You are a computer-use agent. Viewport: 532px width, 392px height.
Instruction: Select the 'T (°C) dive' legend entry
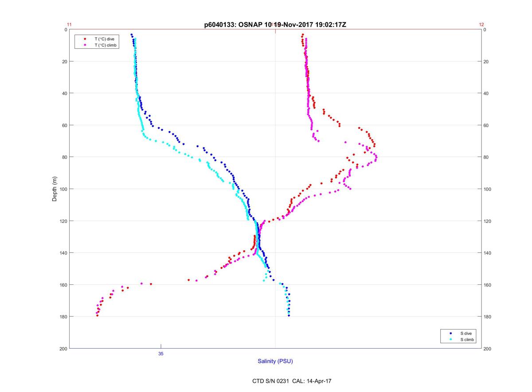coord(105,39)
